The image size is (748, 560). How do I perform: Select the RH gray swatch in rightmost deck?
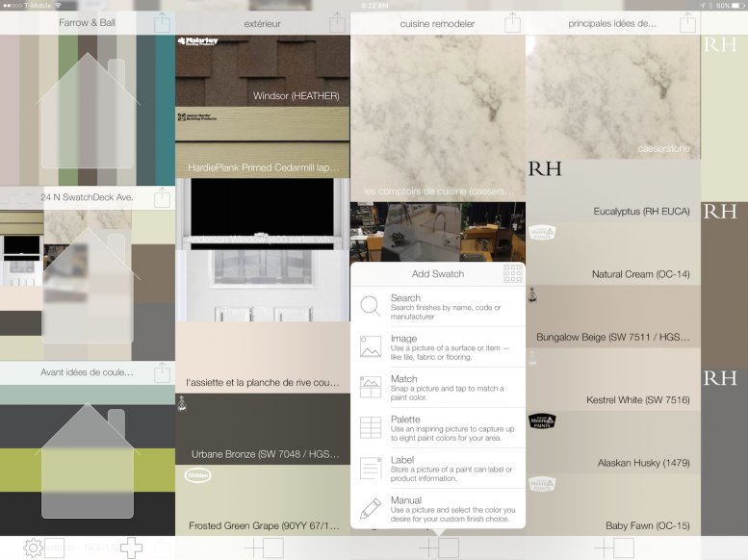coord(724,452)
